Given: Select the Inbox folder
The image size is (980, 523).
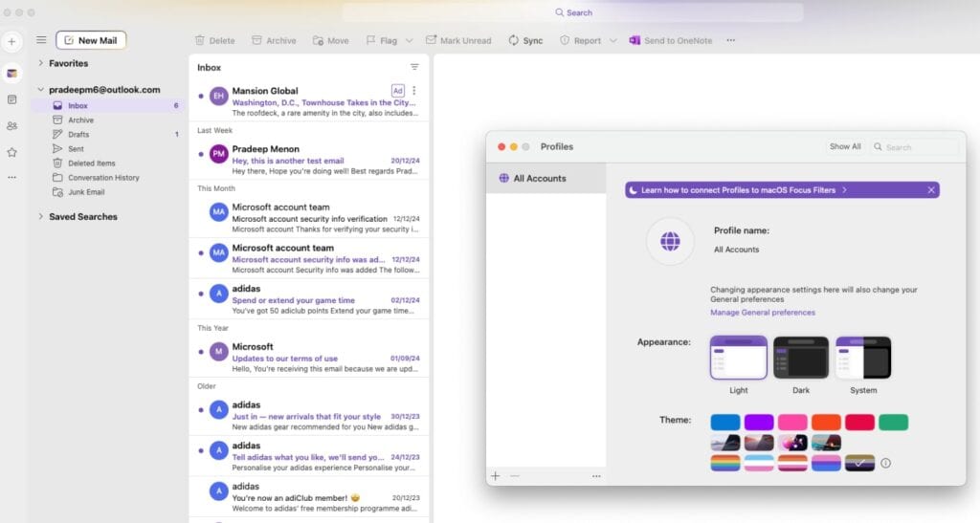Looking at the screenshot, I should click(x=110, y=105).
